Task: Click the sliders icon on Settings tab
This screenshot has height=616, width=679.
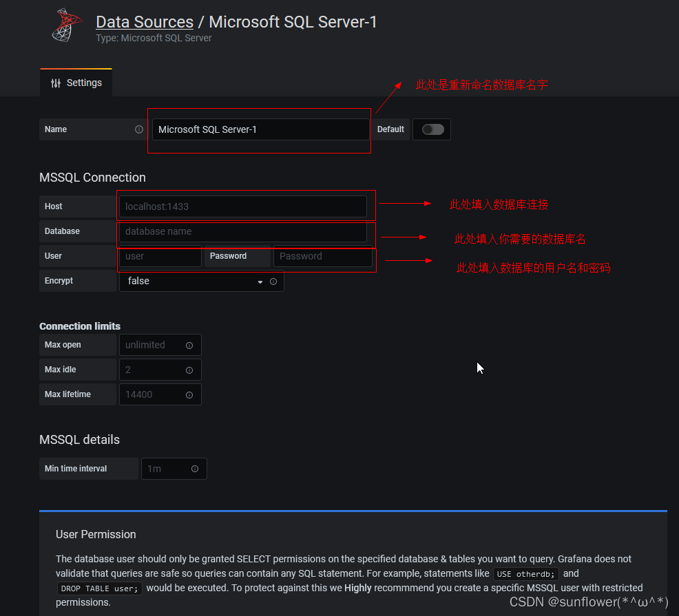Action: pyautogui.click(x=56, y=83)
